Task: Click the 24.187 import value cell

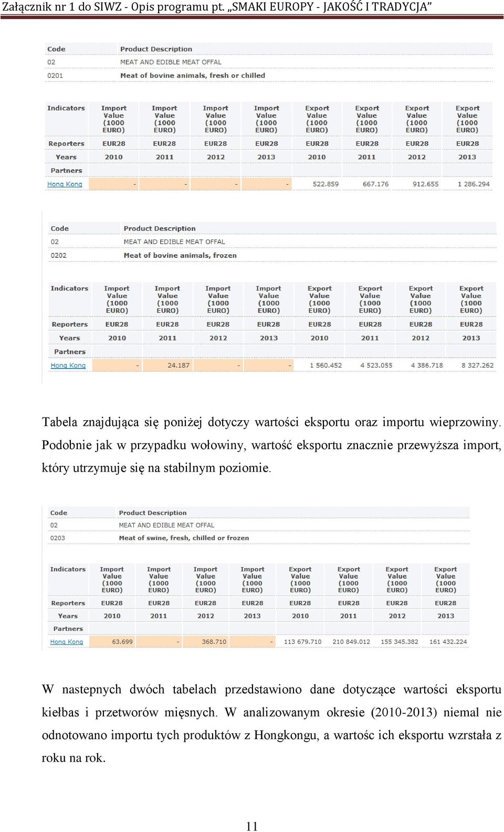Action: tap(167, 366)
